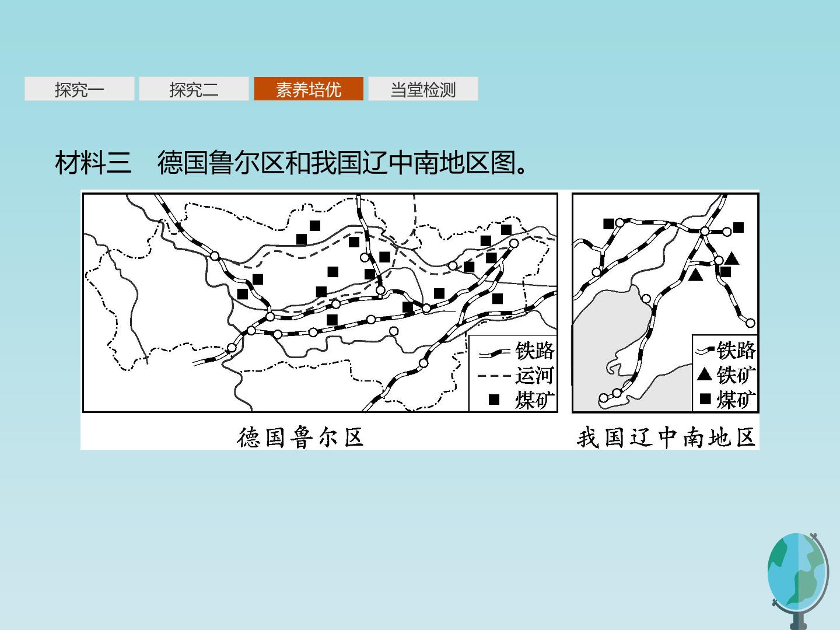840x630 pixels.
Task: Go to the 当堂检测 tab
Action: click(x=423, y=89)
